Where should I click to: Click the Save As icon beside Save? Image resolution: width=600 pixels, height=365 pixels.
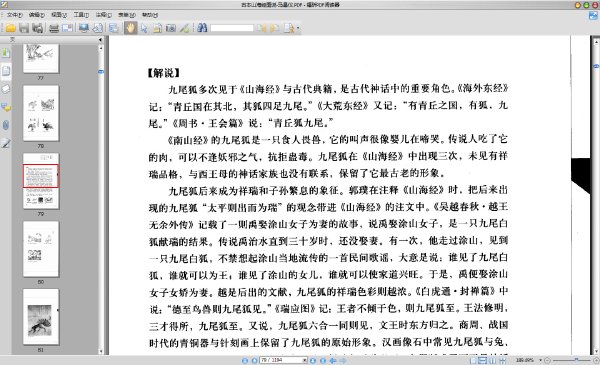pyautogui.click(x=37, y=28)
